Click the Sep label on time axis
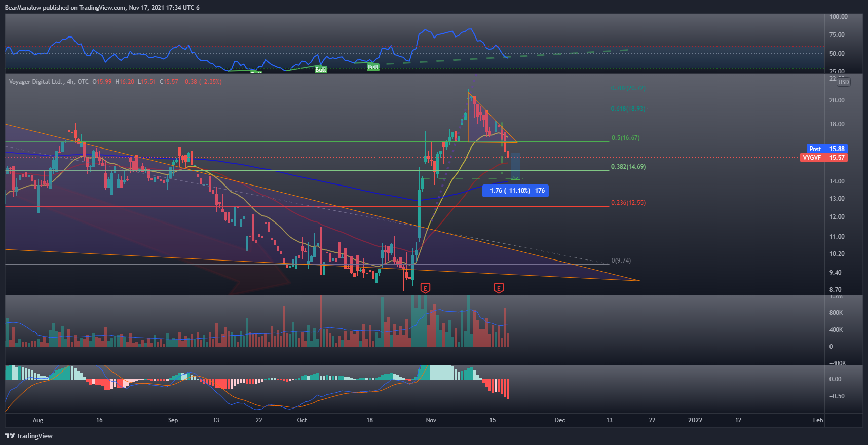 click(173, 420)
